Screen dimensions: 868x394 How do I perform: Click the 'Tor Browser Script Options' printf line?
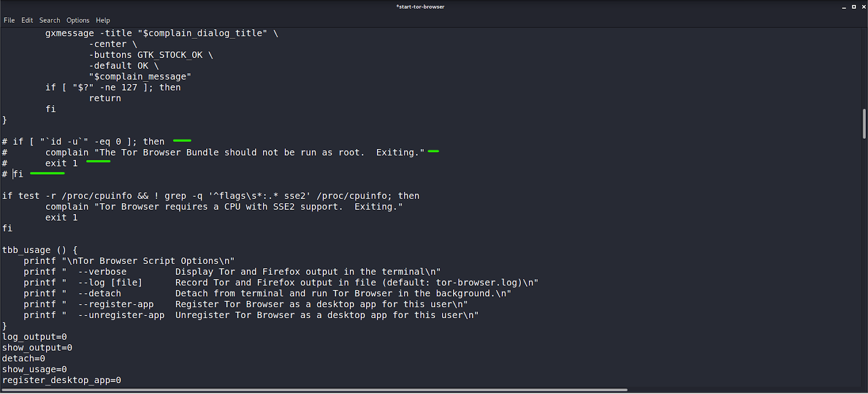(129, 261)
